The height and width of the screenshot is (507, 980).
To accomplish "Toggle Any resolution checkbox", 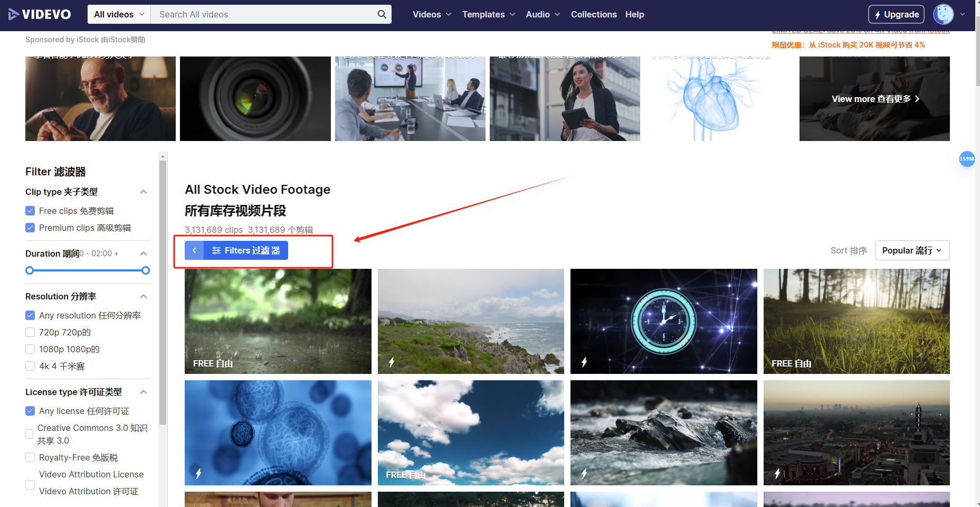I will pyautogui.click(x=30, y=315).
